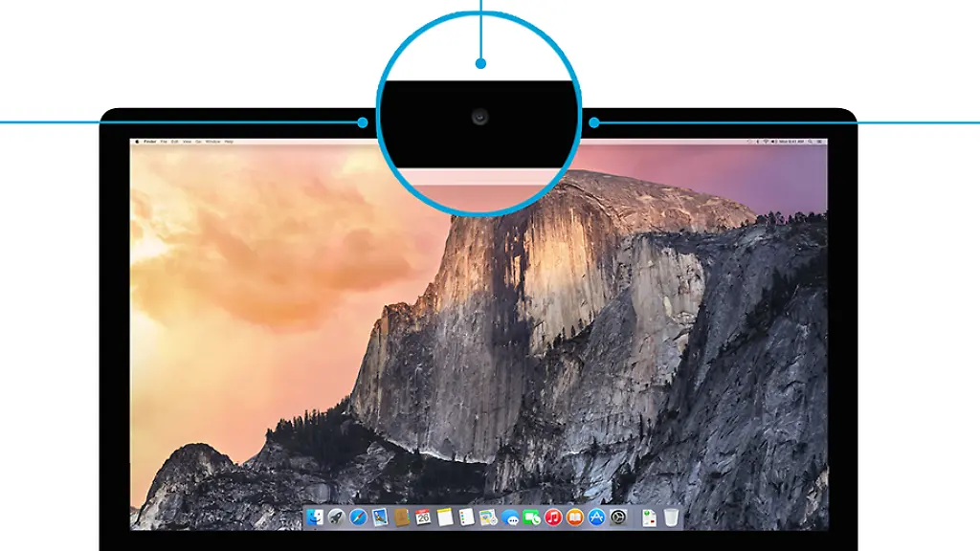Open the Maps app in Dock
980x551 pixels.
coord(488,518)
